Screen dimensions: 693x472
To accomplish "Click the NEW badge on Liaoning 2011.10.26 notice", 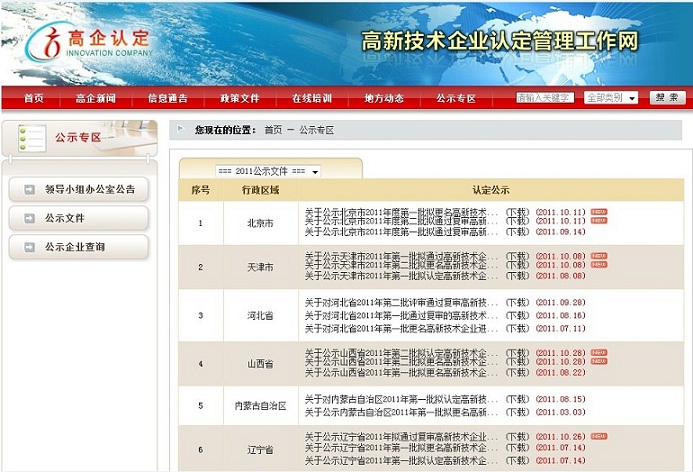I will (598, 436).
